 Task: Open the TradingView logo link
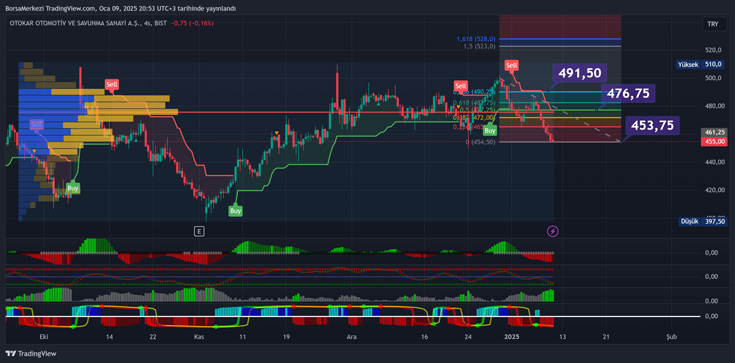coord(30,354)
